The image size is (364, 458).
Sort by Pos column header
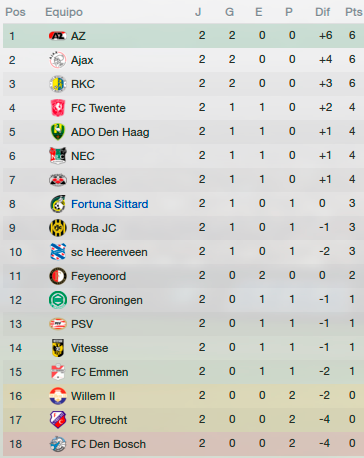[15, 12]
